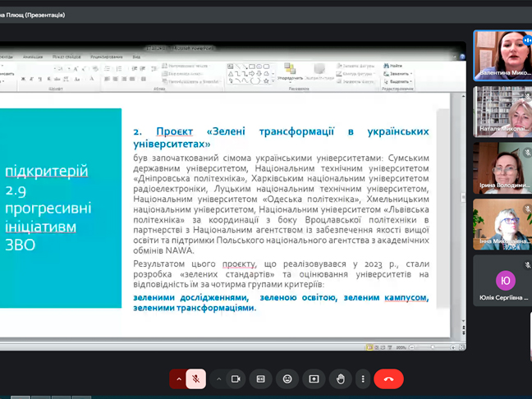Click the Present now screen share icon
The width and height of the screenshot is (532, 399).
pos(314,378)
